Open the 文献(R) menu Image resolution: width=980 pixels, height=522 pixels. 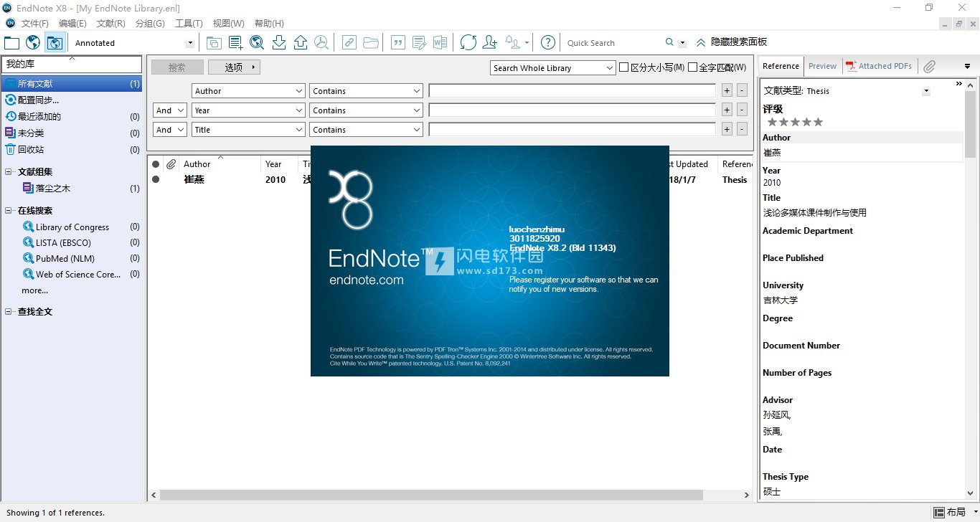110,24
